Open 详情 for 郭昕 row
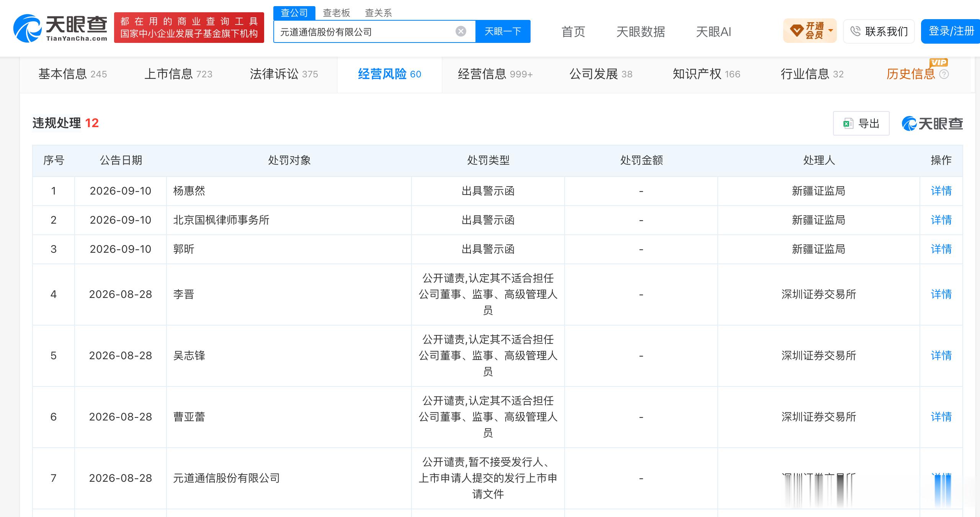This screenshot has width=980, height=517. click(941, 249)
